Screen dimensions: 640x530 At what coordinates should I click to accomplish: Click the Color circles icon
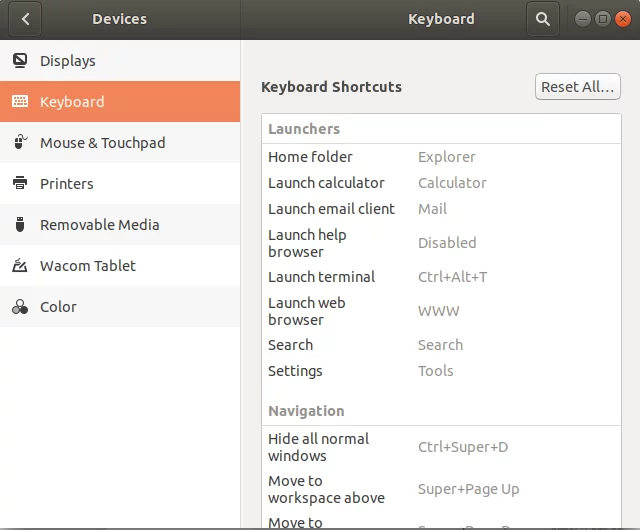click(x=20, y=307)
